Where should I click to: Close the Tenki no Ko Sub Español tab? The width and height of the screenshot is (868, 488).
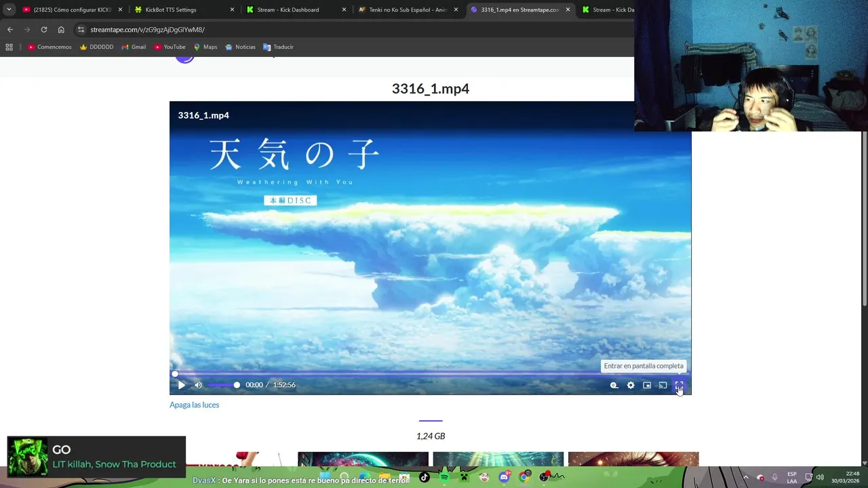pyautogui.click(x=456, y=9)
